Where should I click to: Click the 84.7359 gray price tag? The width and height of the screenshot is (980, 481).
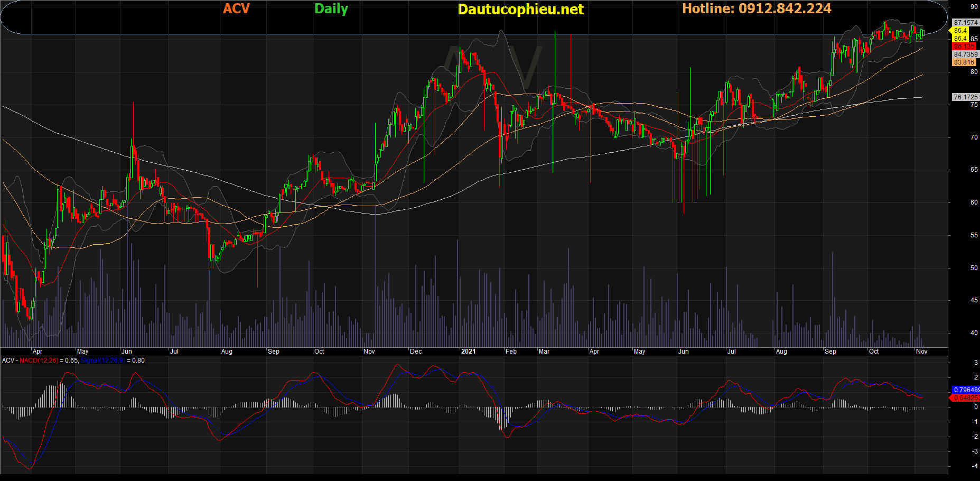point(965,54)
